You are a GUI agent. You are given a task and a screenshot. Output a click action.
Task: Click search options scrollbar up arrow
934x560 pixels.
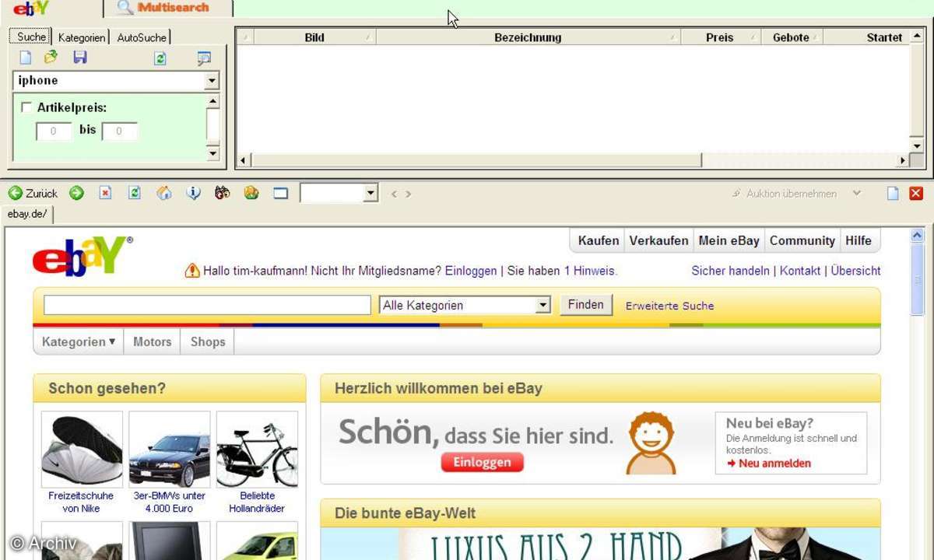(213, 101)
